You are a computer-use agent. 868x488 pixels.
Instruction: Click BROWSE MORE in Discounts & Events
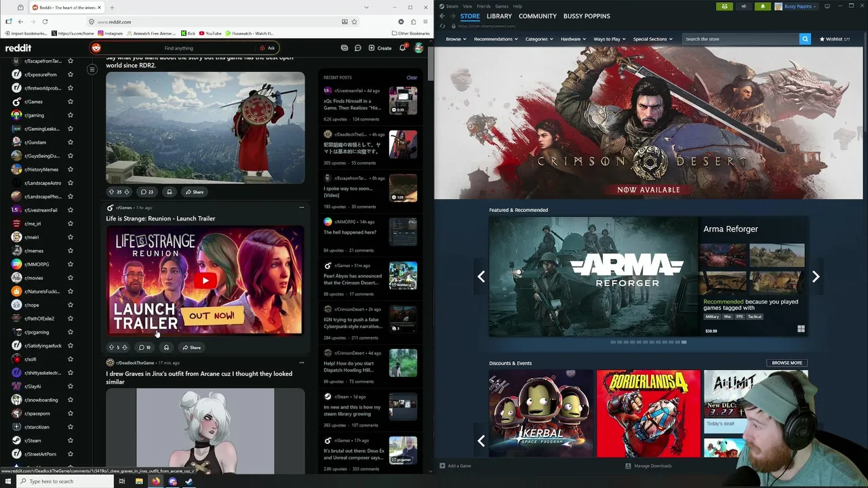pyautogui.click(x=787, y=363)
